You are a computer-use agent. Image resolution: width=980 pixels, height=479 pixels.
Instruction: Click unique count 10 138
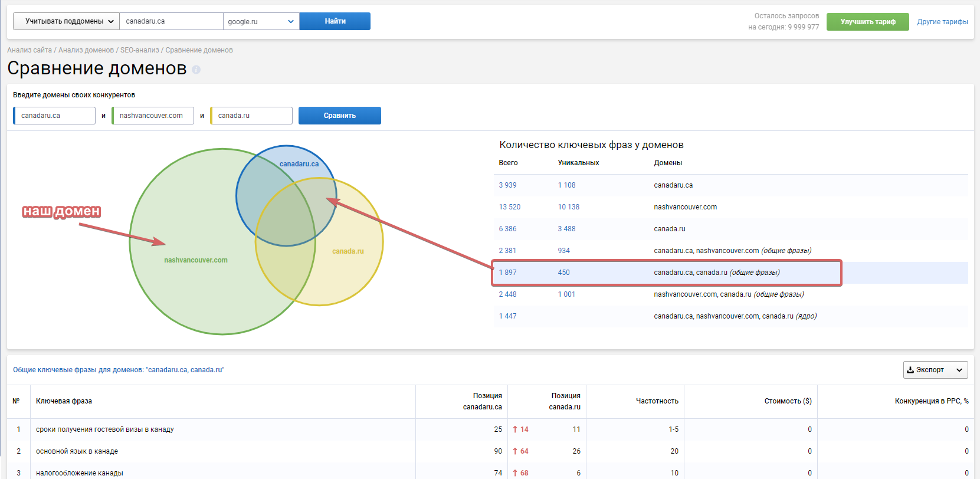[569, 207]
